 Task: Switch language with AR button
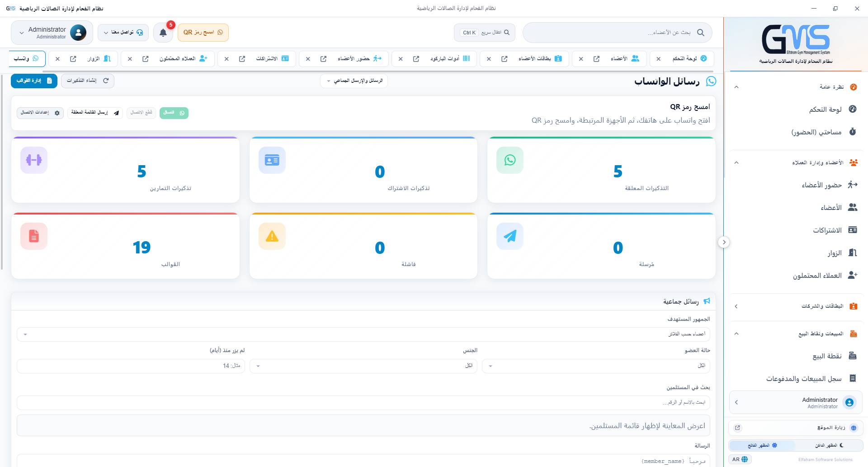tap(740, 459)
